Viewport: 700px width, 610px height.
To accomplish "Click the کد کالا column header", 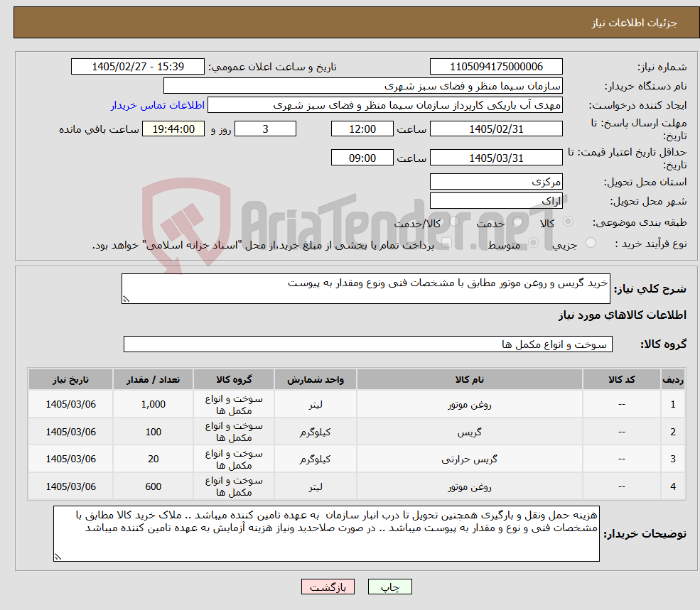I will pyautogui.click(x=621, y=379).
